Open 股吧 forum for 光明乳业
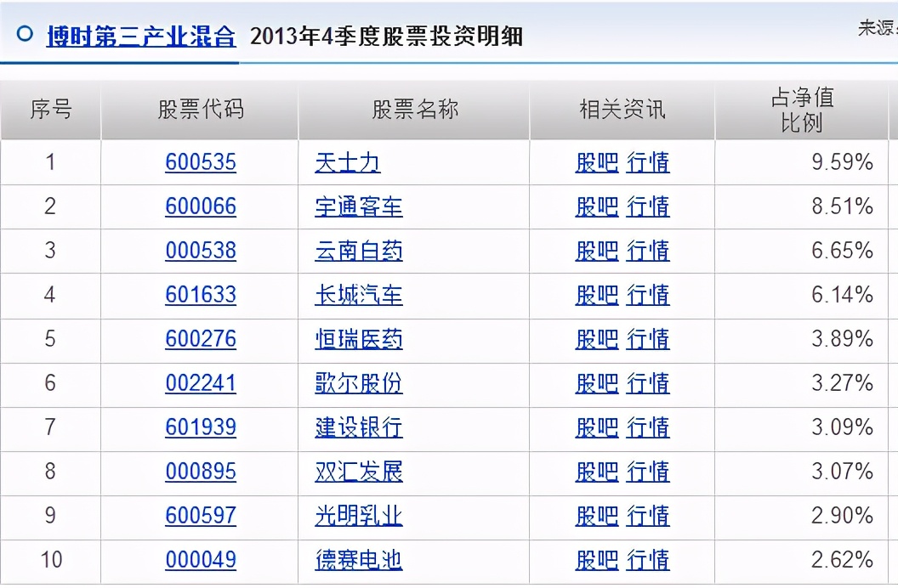 596,516
